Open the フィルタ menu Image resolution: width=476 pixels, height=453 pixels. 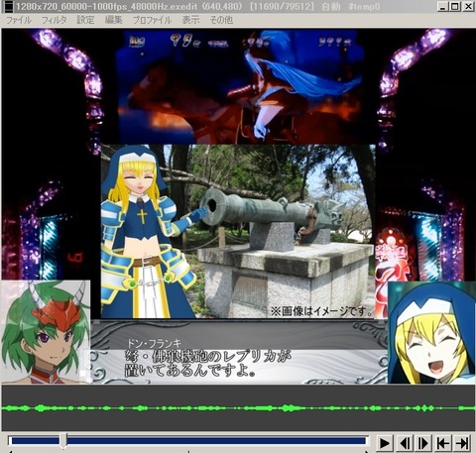coord(55,20)
